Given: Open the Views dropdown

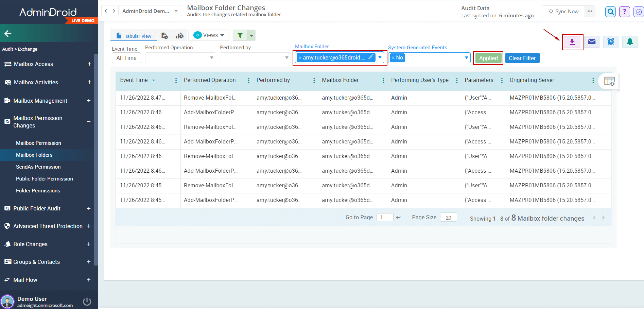Looking at the screenshot, I should point(209,35).
